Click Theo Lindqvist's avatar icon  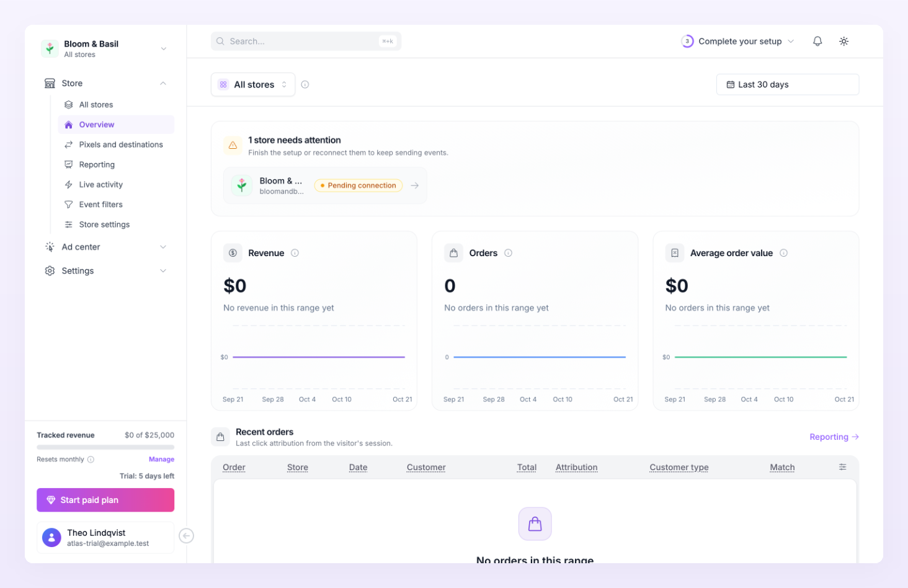pyautogui.click(x=51, y=538)
